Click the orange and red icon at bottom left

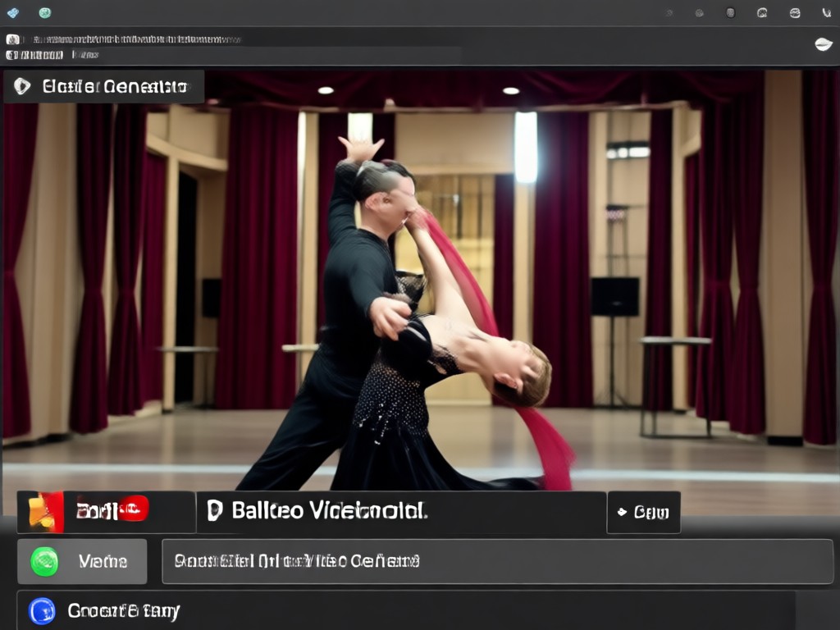point(46,512)
